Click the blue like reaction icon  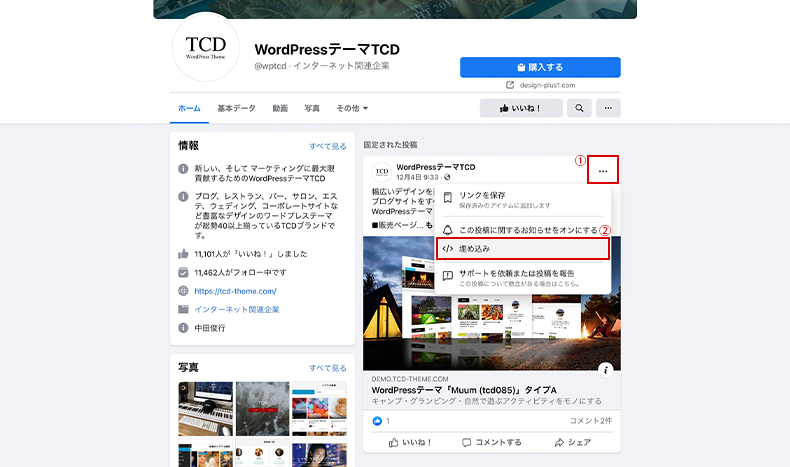pos(377,421)
